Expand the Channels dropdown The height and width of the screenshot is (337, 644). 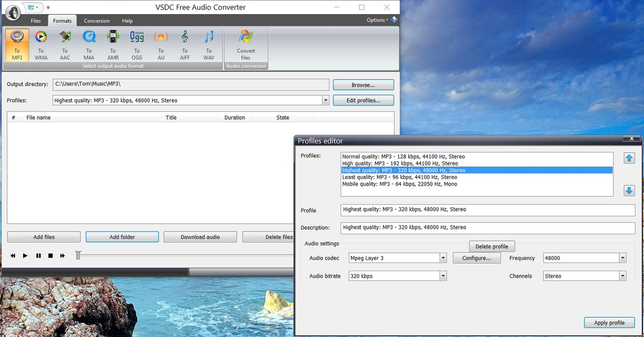(x=622, y=276)
